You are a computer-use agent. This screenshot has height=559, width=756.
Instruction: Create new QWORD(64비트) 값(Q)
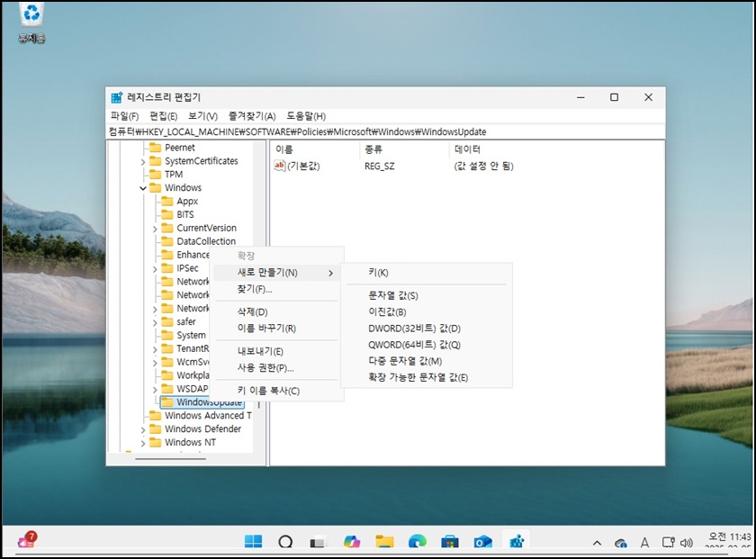(x=427, y=345)
